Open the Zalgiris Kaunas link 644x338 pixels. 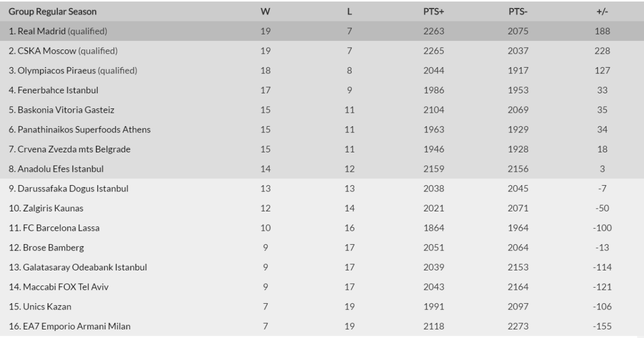[46, 208]
